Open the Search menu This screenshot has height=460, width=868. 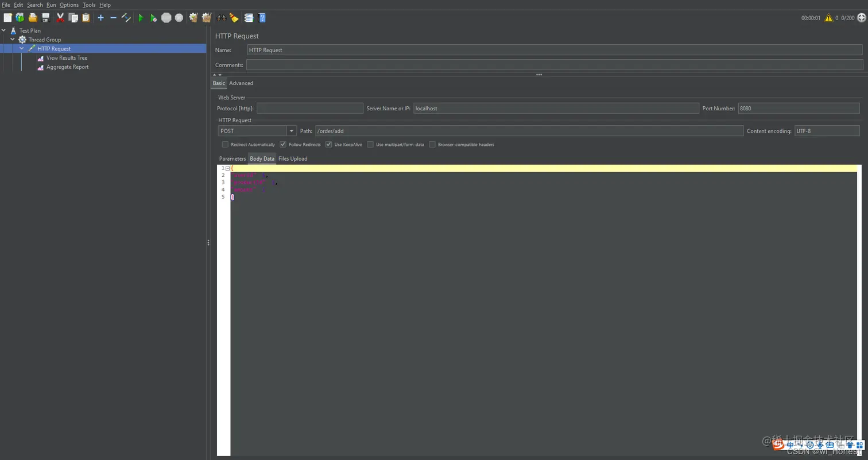tap(35, 5)
